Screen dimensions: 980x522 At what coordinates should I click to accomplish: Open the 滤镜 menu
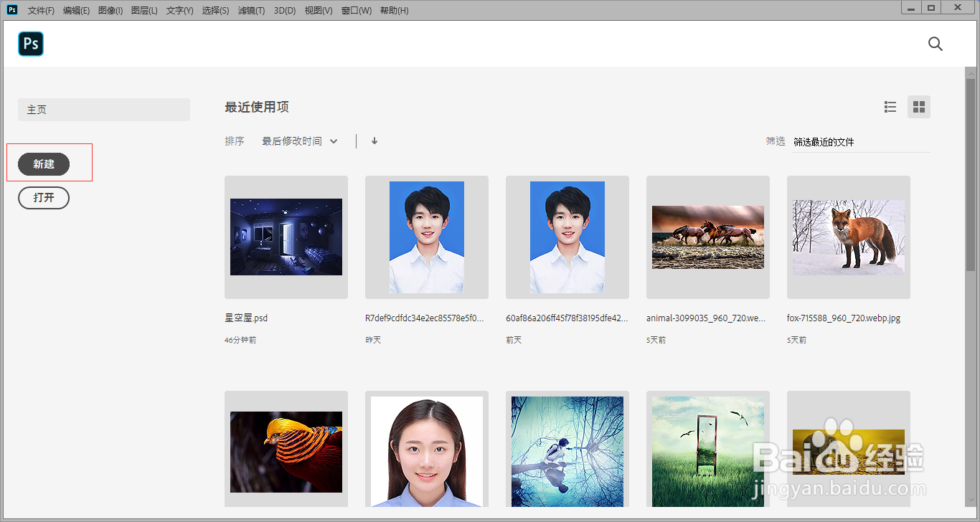251,10
